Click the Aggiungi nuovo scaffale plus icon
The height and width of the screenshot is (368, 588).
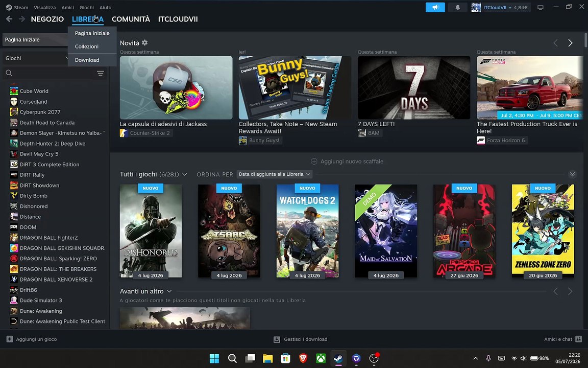314,161
